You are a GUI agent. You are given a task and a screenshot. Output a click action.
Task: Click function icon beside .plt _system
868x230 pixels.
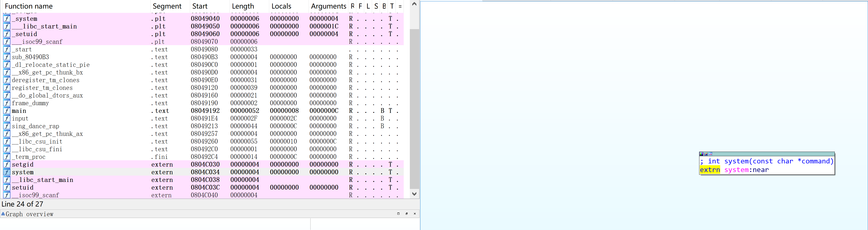(7, 19)
